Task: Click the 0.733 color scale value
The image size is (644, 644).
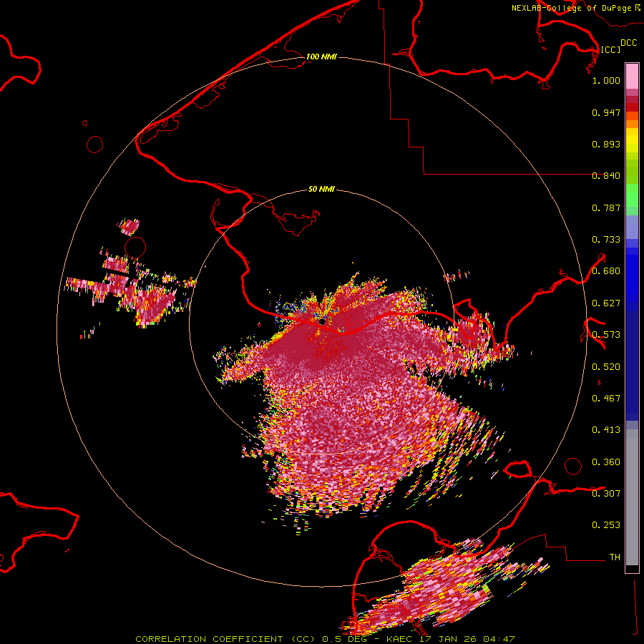Action: click(x=606, y=240)
